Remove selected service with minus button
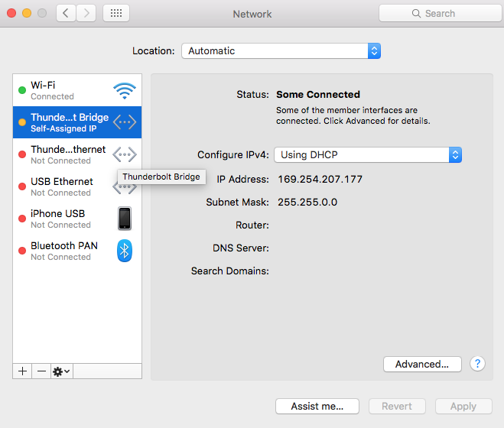The width and height of the screenshot is (504, 428). (41, 371)
